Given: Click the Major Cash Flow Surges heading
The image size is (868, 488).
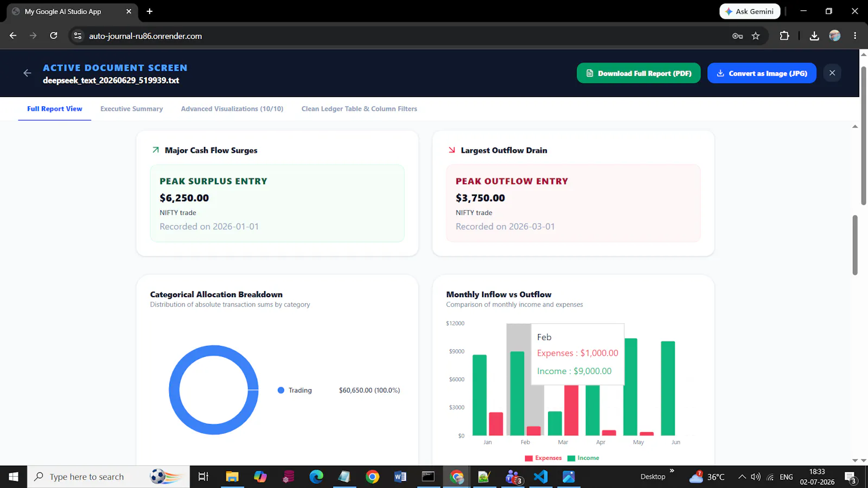Looking at the screenshot, I should click(x=211, y=150).
